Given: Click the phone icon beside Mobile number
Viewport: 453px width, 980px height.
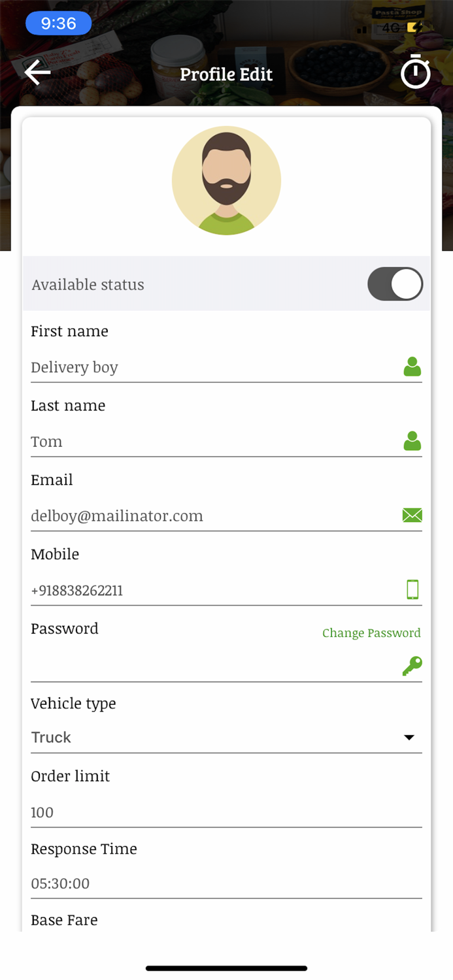Looking at the screenshot, I should pos(412,589).
